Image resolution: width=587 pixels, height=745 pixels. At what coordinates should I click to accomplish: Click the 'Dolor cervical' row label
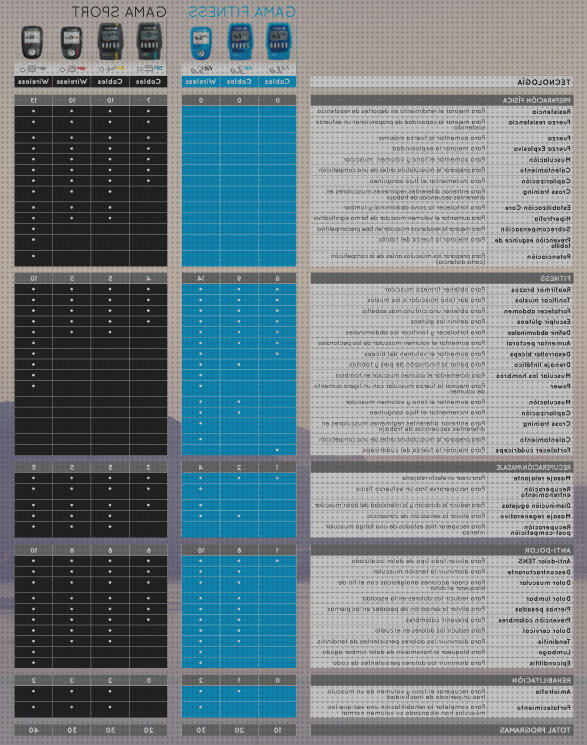[x=547, y=630]
